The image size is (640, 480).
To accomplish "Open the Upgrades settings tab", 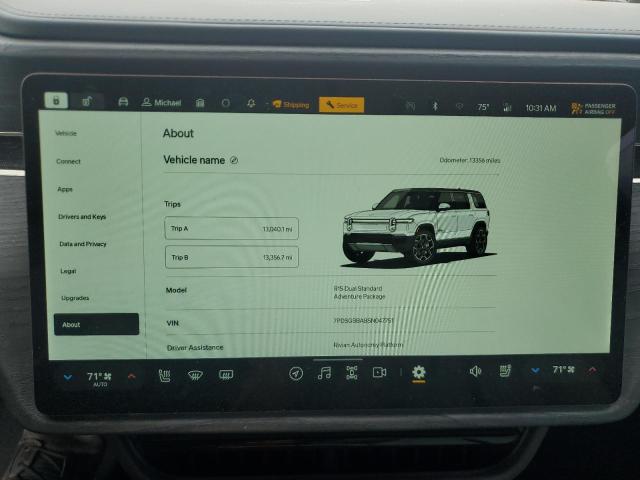I will point(75,298).
